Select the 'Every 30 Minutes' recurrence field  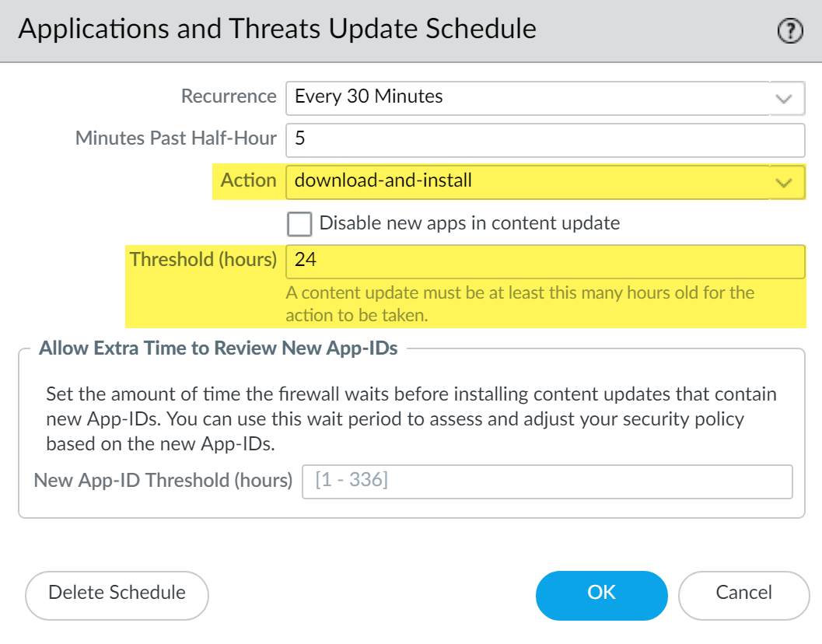(x=527, y=97)
